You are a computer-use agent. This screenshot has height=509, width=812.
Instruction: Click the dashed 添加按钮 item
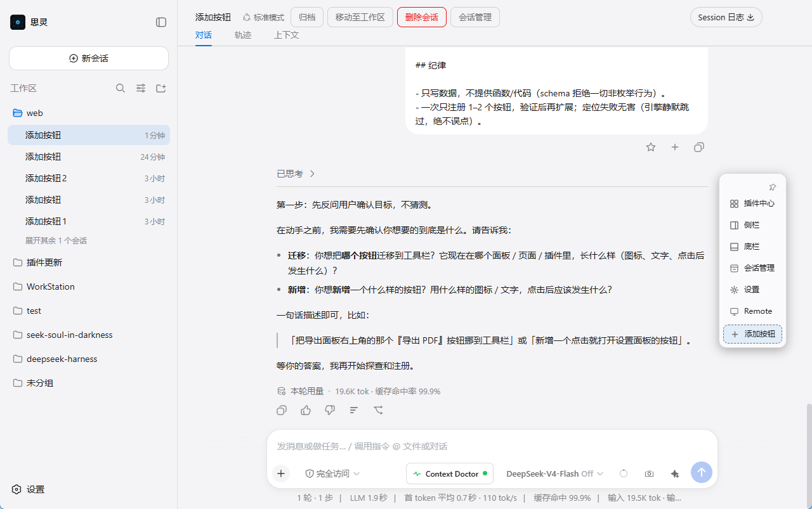tap(752, 334)
